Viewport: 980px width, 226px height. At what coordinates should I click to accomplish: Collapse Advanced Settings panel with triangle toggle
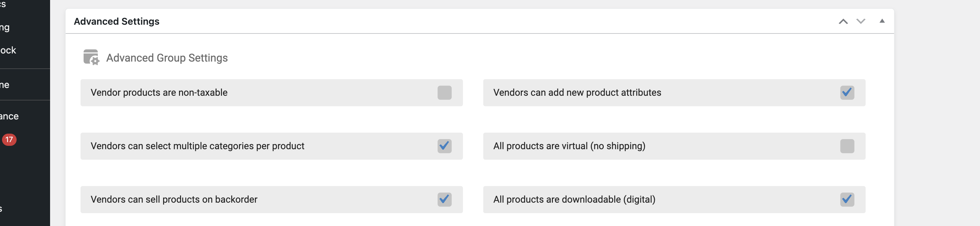(x=882, y=21)
